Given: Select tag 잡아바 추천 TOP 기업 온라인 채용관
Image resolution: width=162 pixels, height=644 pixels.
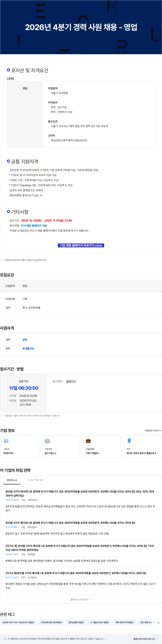Looking at the screenshot, I should tap(18, 622).
